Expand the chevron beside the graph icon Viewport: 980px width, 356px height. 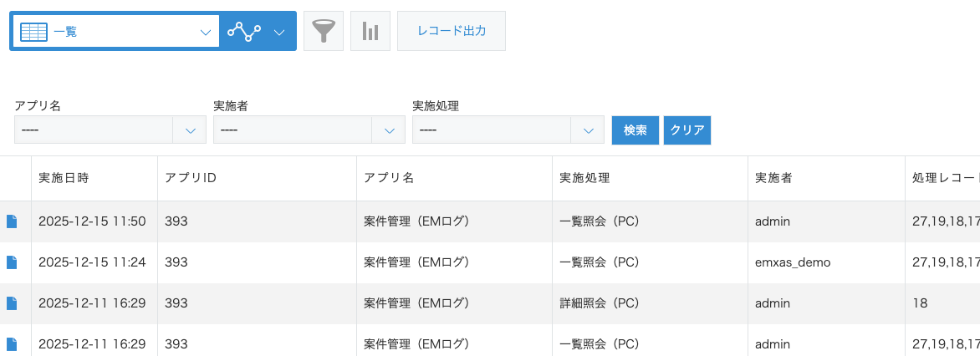click(x=279, y=32)
